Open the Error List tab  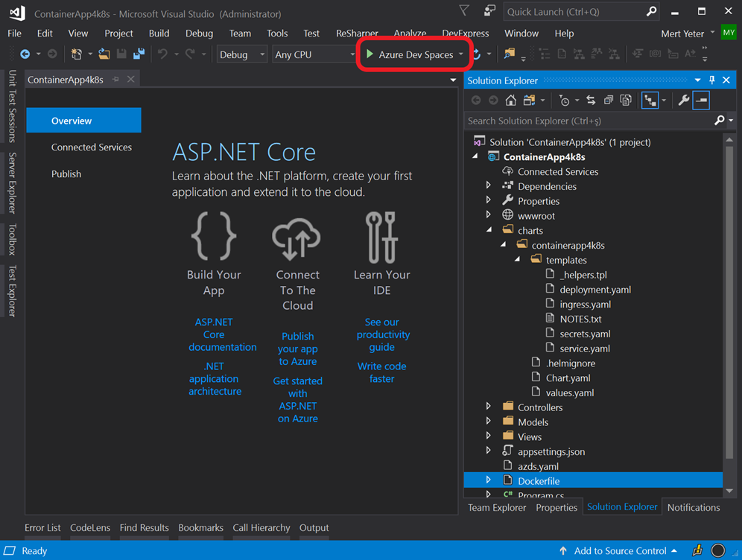[x=42, y=528]
